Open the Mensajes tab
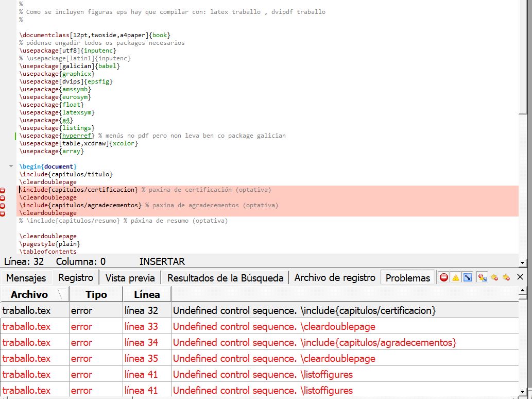The height and width of the screenshot is (399, 532). pos(26,278)
